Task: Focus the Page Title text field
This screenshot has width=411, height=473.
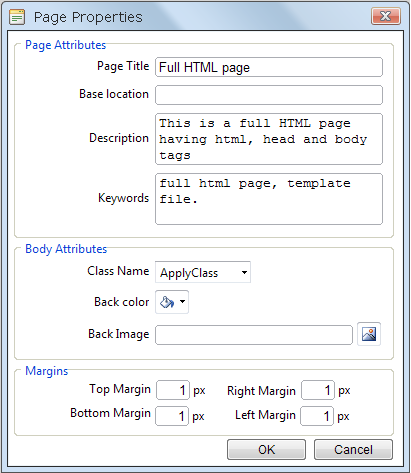Action: [269, 67]
